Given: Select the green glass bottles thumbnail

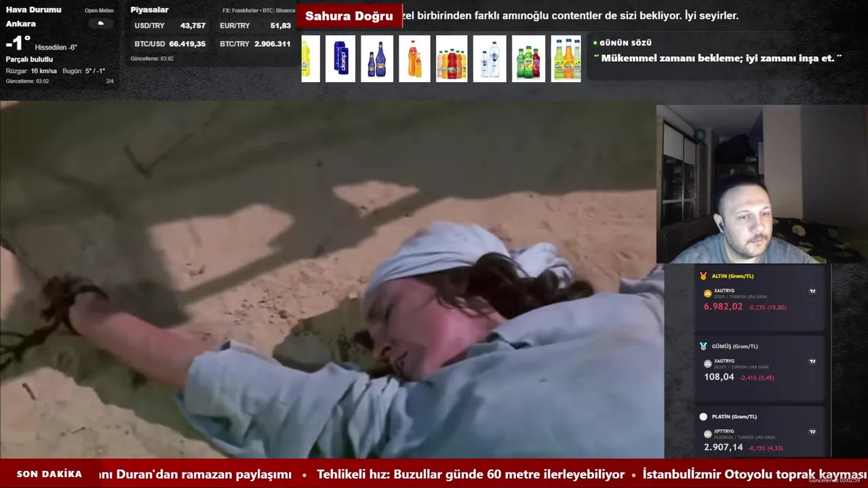Looking at the screenshot, I should coord(529,58).
